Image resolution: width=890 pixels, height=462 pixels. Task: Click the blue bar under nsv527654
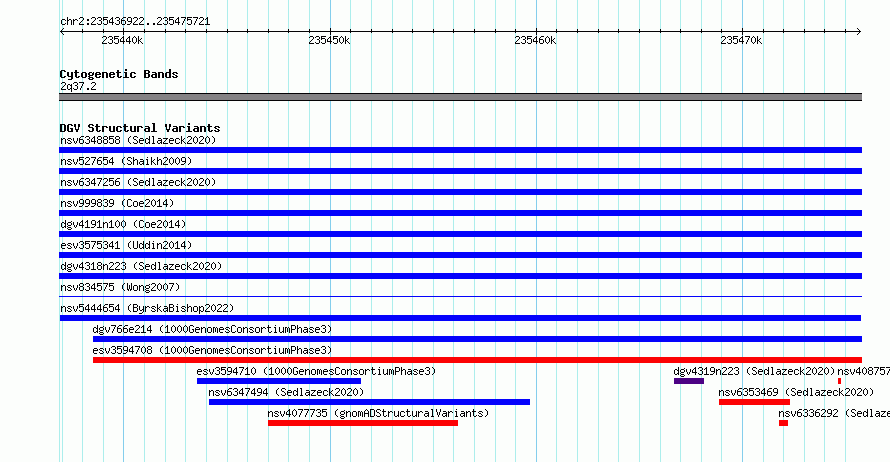(460, 171)
